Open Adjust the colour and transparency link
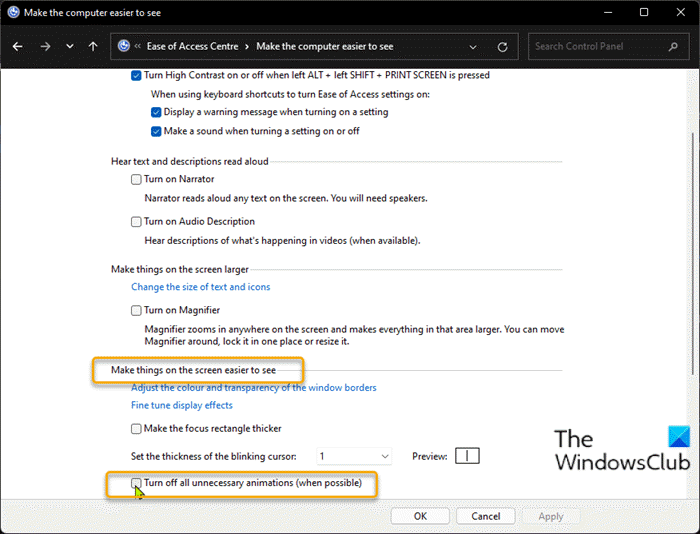 [x=254, y=388]
